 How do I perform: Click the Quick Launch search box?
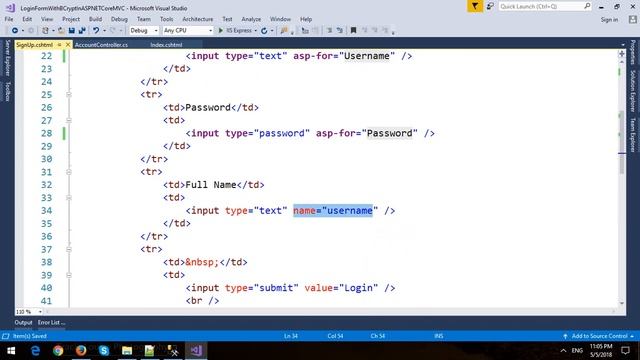tap(544, 6)
